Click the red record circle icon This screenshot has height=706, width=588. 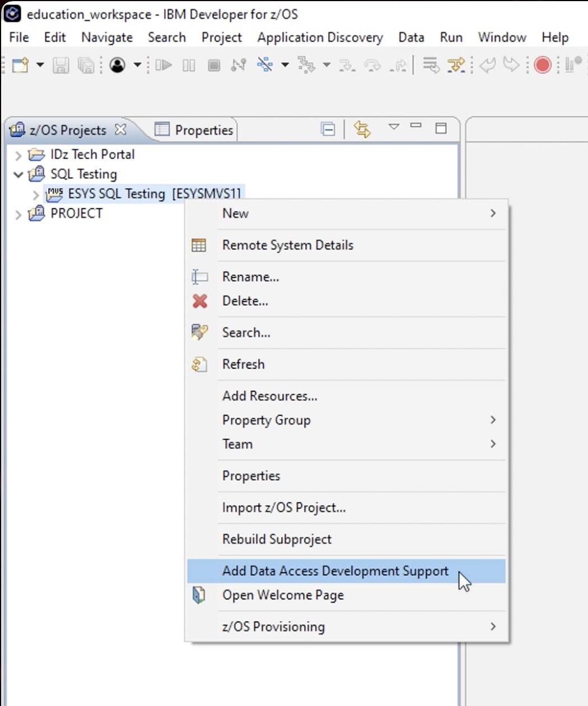(542, 65)
